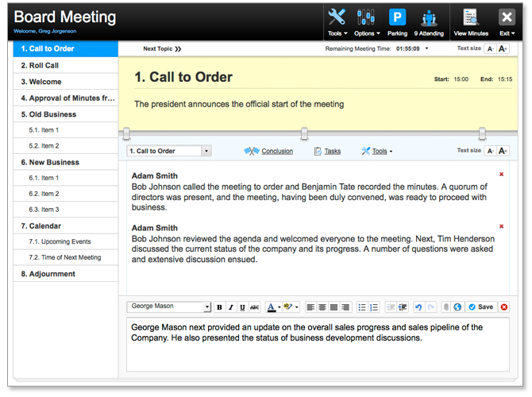The image size is (532, 397).
Task: Open the remaining meeting time dropdown
Action: pos(427,48)
